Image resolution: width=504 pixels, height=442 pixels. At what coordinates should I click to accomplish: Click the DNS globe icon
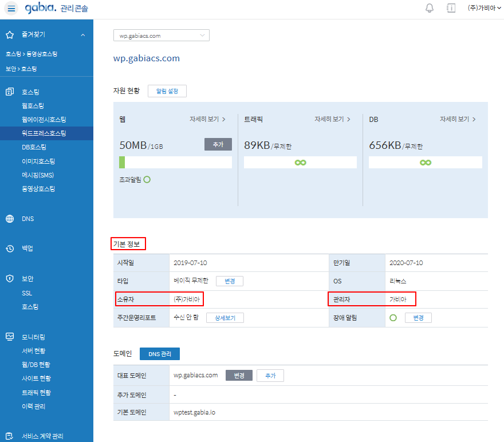(x=10, y=219)
